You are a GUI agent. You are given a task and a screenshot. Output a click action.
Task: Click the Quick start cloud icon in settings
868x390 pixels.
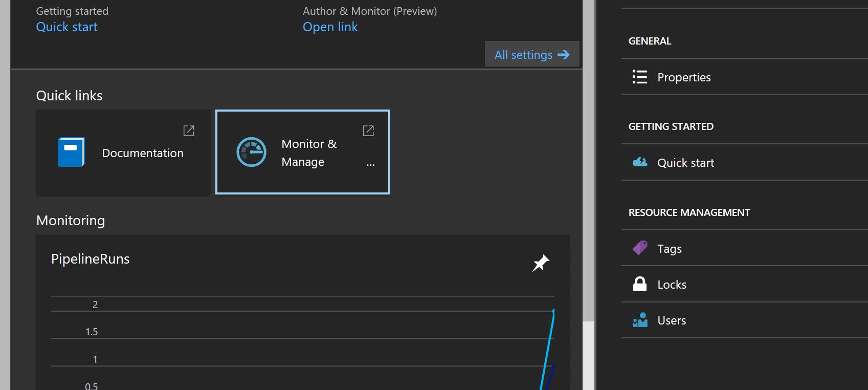pyautogui.click(x=640, y=162)
